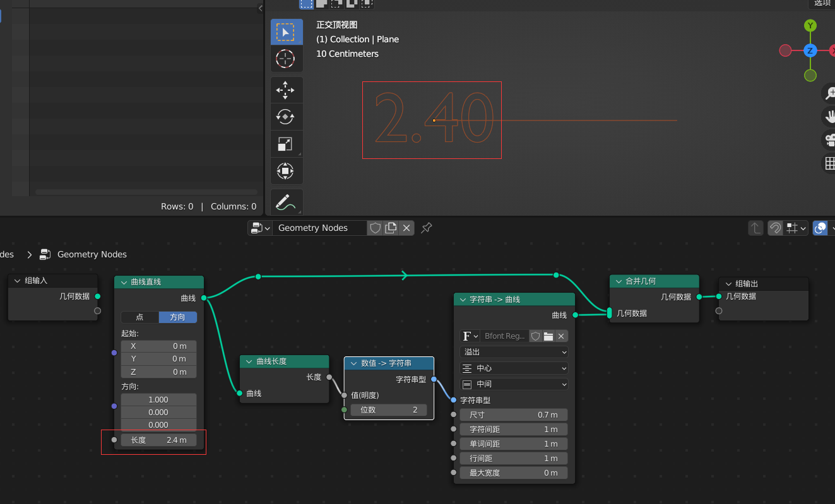Select the Annotate tool

pyautogui.click(x=287, y=202)
